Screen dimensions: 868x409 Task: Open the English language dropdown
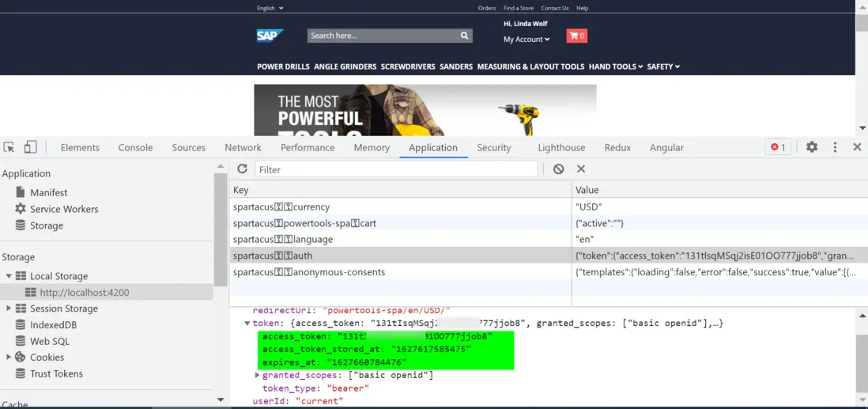pyautogui.click(x=270, y=9)
